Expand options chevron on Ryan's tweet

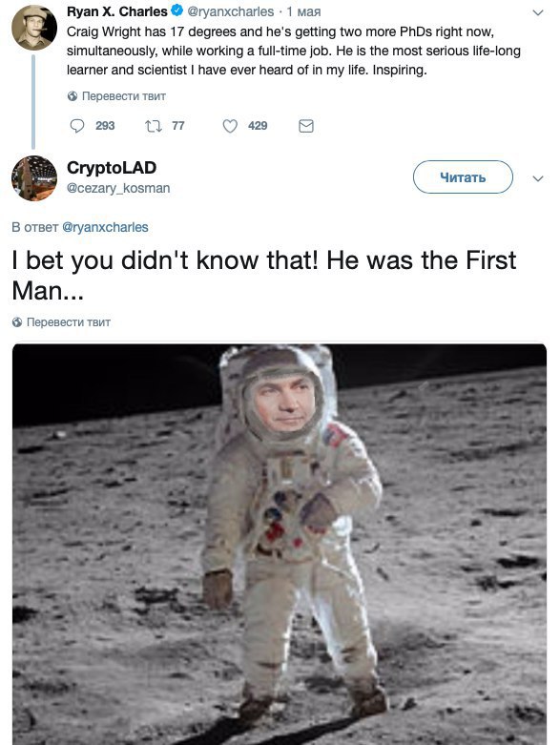(538, 12)
